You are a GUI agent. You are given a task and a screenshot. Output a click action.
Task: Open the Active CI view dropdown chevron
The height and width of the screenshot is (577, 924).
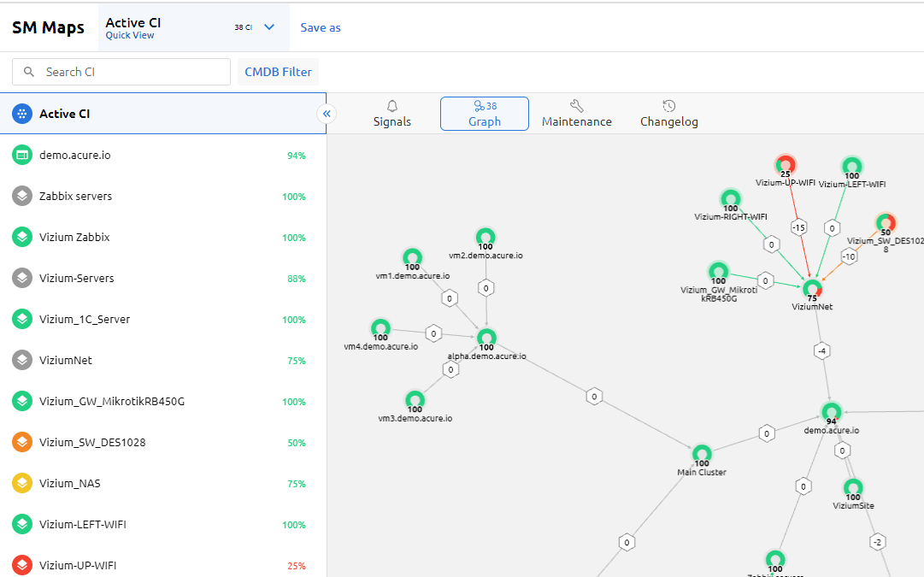pos(269,27)
